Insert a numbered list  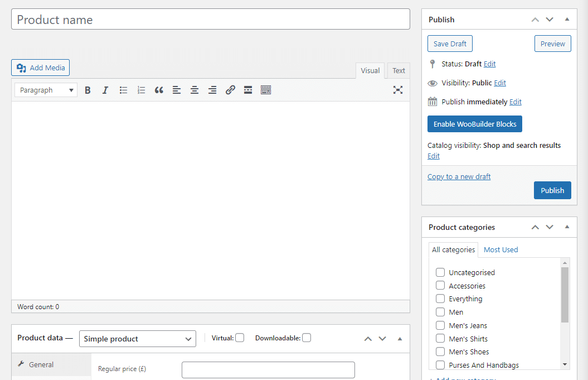[x=142, y=90]
